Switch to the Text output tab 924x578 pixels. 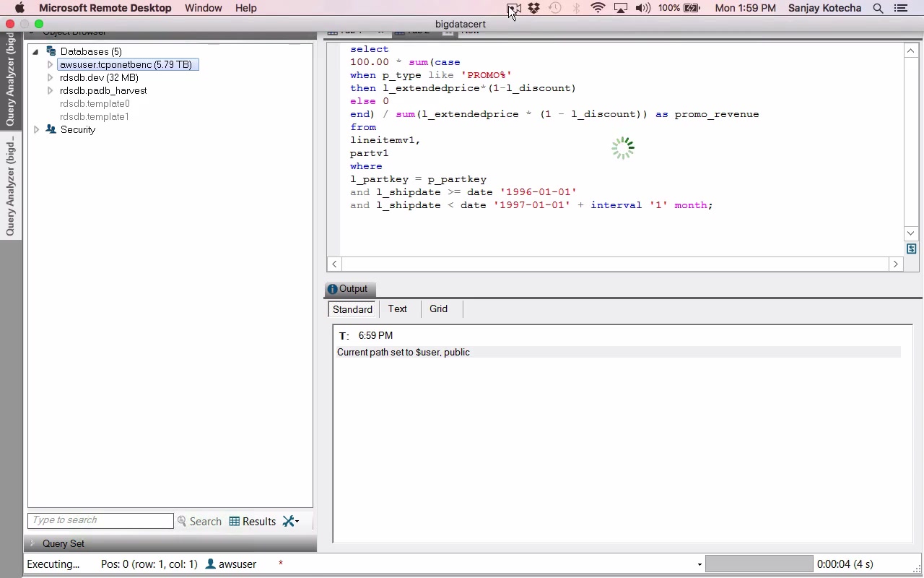(x=398, y=309)
